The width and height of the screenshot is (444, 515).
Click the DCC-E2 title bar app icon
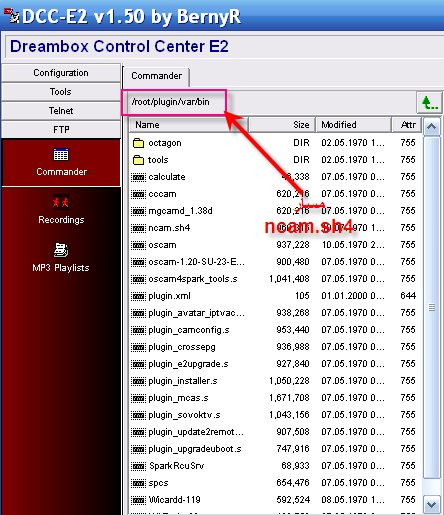click(x=11, y=15)
